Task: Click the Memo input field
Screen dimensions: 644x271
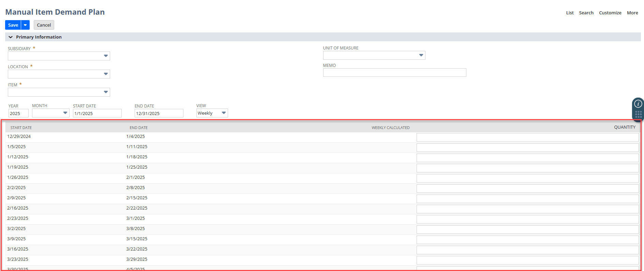Action: [x=394, y=72]
